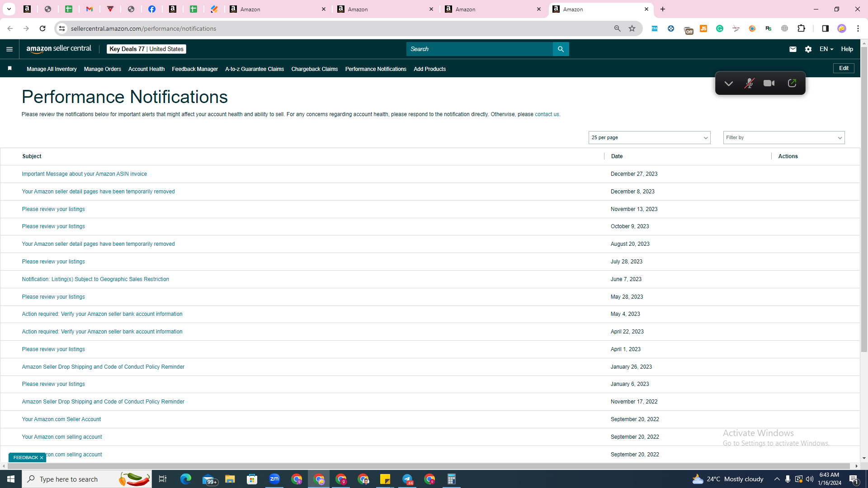
Task: Open the Chrome tab search chevron
Action: coord(9,9)
